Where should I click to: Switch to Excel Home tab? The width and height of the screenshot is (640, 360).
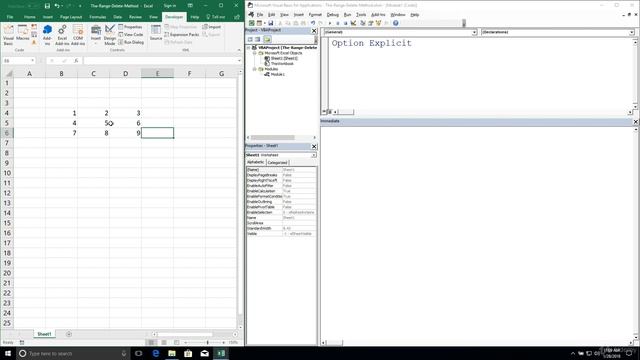[29, 17]
